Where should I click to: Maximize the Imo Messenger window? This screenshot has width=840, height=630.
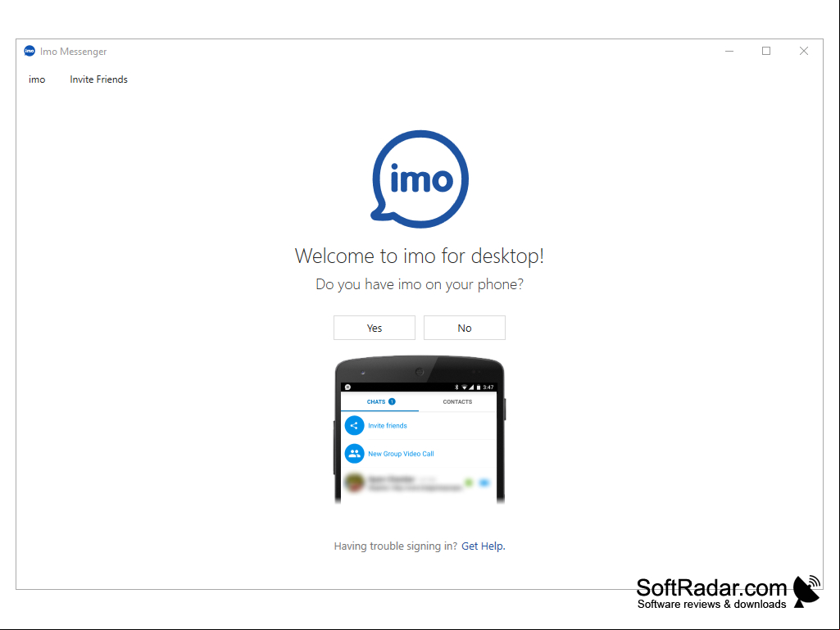coord(766,51)
